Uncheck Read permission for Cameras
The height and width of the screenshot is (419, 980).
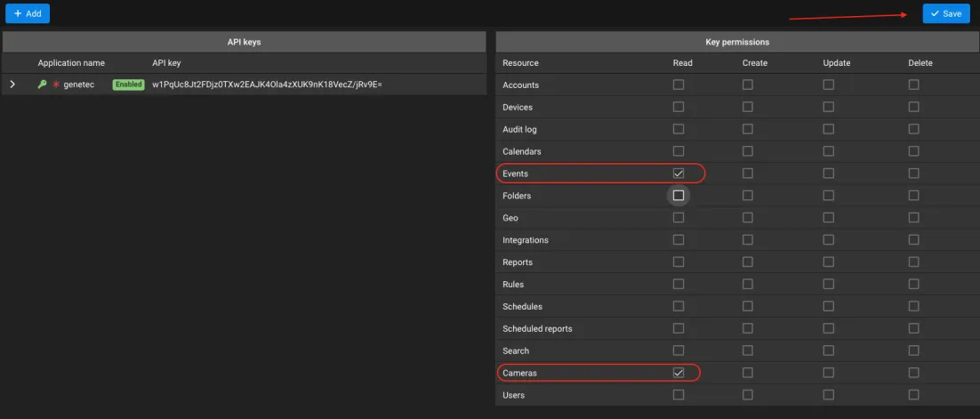pos(679,373)
